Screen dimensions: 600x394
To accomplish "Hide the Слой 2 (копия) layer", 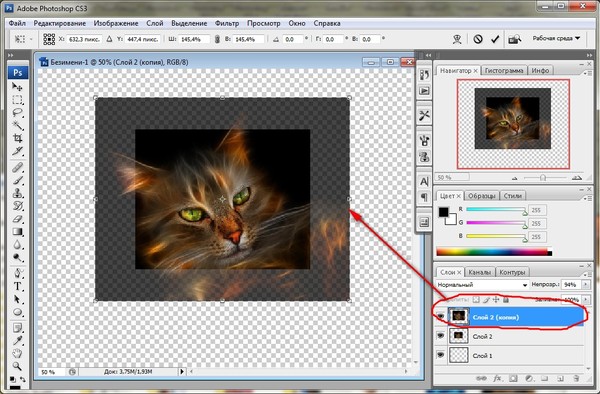I will pos(441,316).
